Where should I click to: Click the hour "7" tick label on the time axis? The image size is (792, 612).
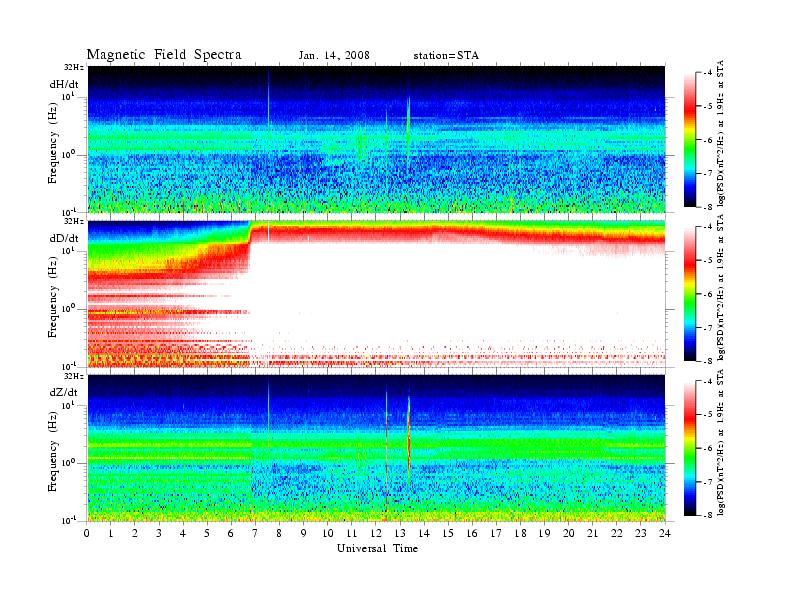[256, 534]
